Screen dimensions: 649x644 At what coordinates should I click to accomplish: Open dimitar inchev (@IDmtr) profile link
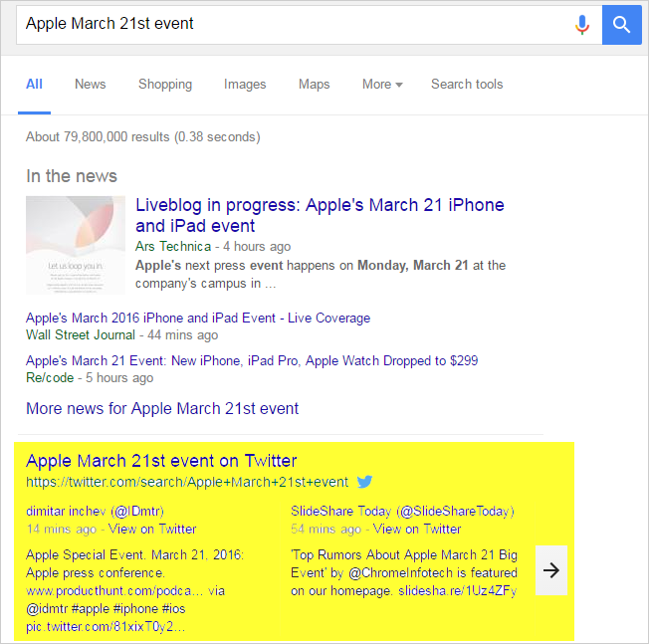95,512
